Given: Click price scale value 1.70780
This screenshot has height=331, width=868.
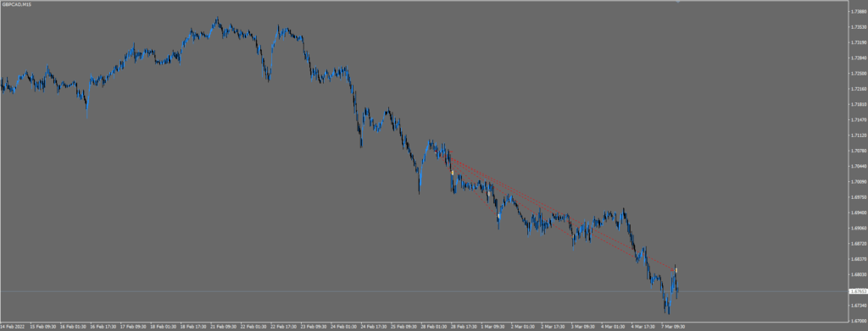Looking at the screenshot, I should coord(860,151).
